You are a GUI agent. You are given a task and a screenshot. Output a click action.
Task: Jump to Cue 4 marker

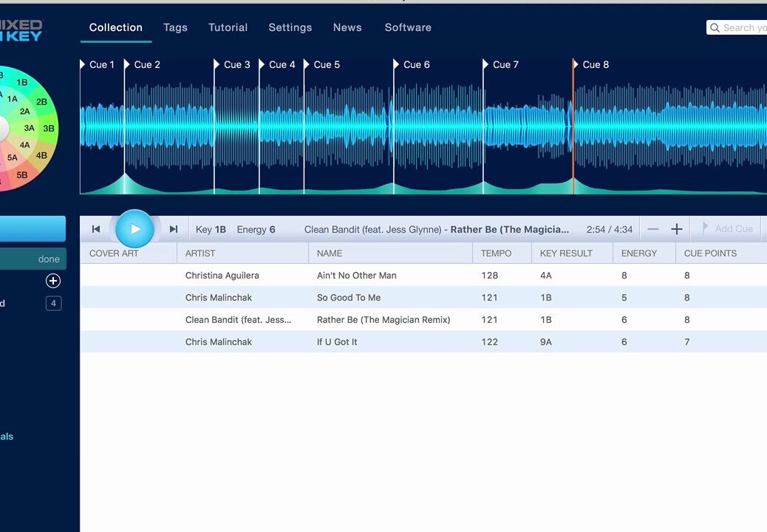coord(277,64)
